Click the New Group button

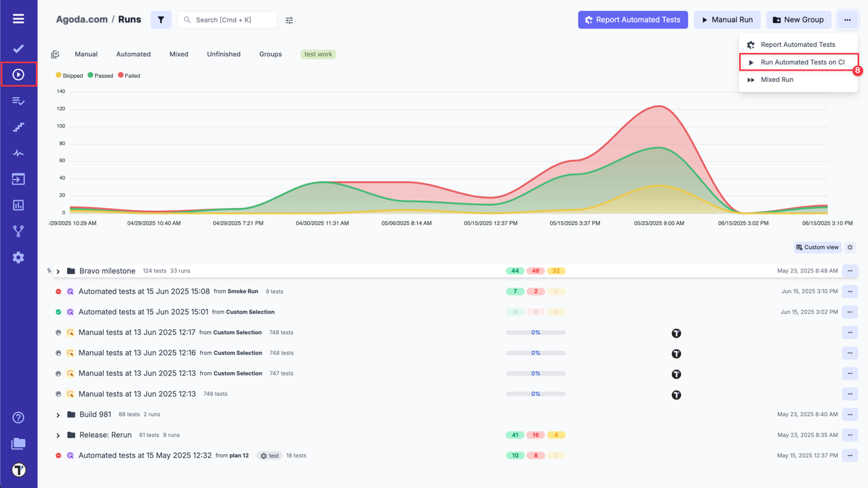click(x=798, y=20)
